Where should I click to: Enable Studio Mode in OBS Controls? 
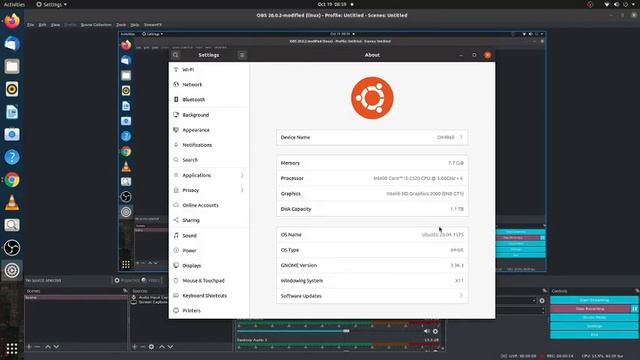click(594, 317)
